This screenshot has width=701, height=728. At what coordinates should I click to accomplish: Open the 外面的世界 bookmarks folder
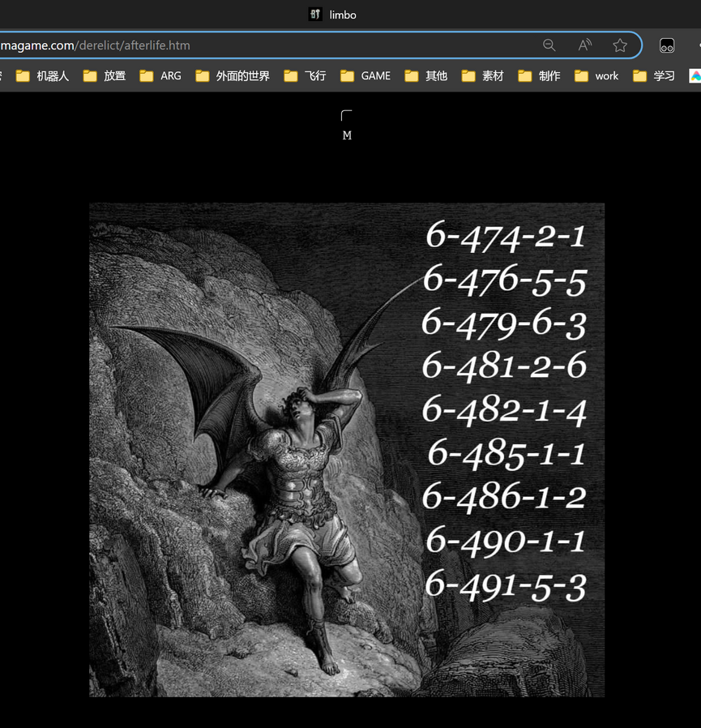(233, 75)
